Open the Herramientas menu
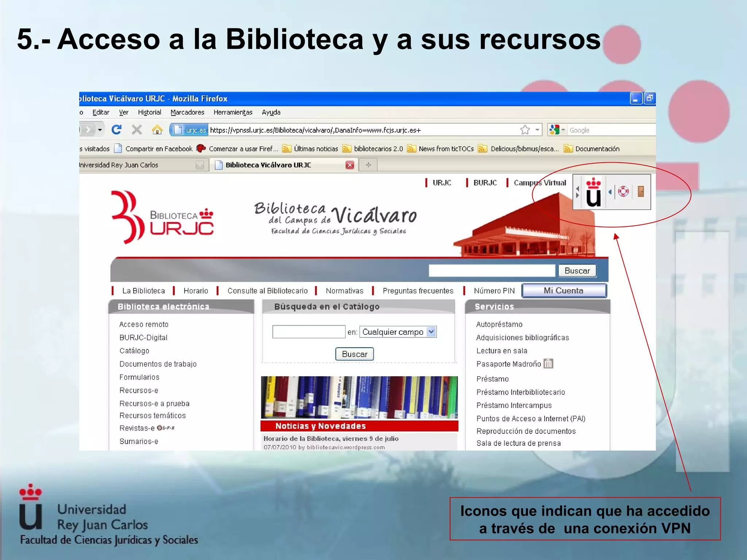The height and width of the screenshot is (560, 747). tap(233, 112)
